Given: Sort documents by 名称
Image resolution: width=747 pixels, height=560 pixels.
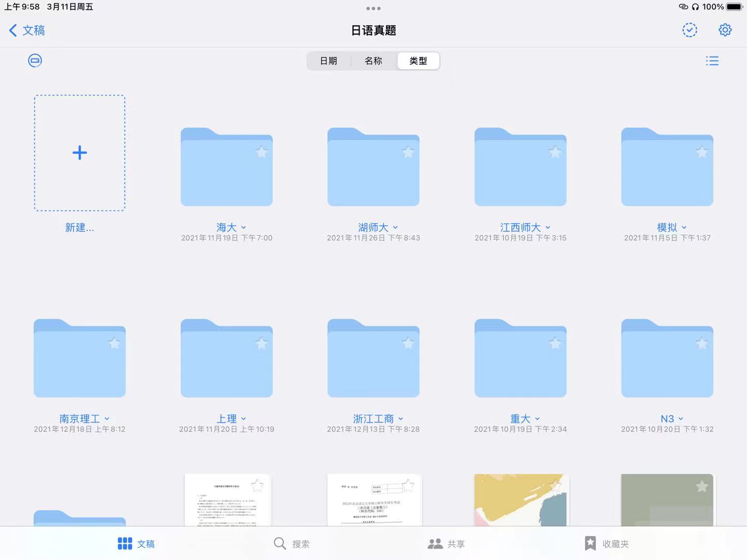Looking at the screenshot, I should tap(374, 61).
